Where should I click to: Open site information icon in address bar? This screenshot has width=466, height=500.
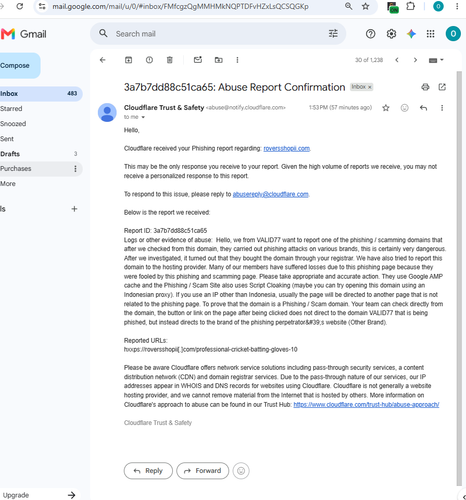[42, 6]
